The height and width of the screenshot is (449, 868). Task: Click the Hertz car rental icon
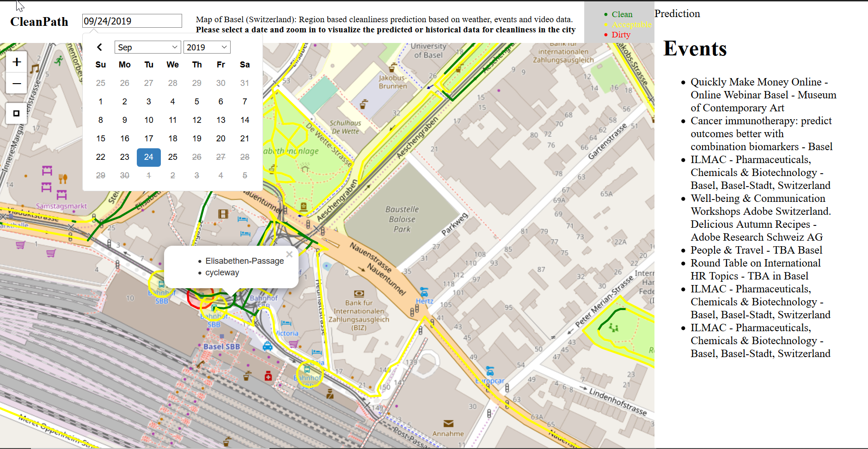click(424, 292)
